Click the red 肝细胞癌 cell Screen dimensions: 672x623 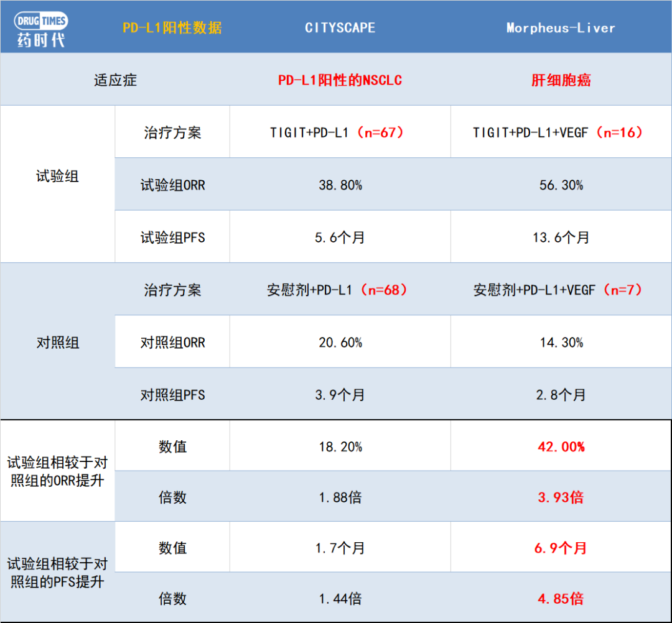pyautogui.click(x=561, y=80)
